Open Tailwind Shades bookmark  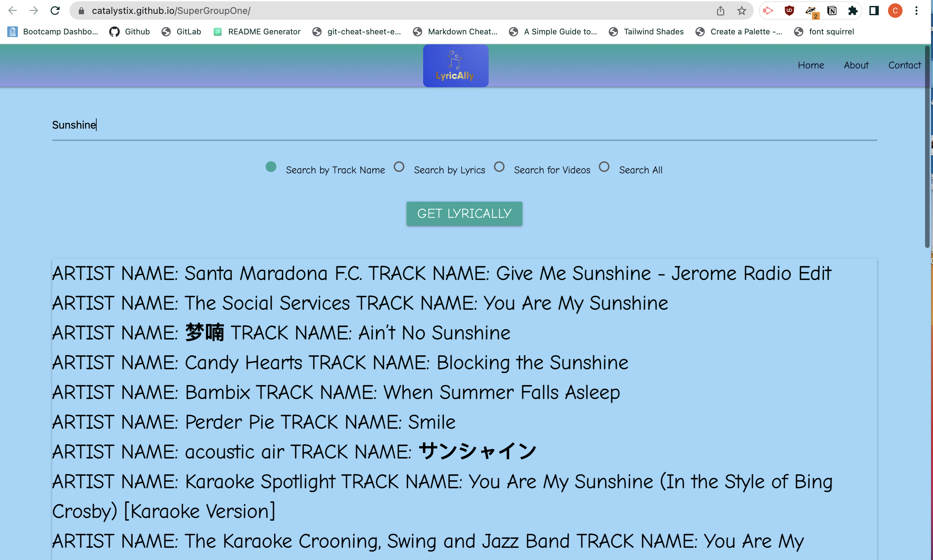coord(646,32)
